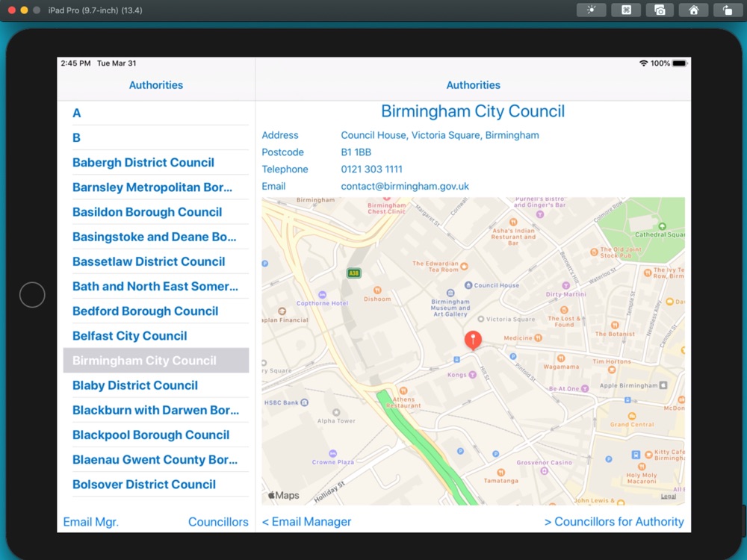Click the keyboard command key icon

pyautogui.click(x=625, y=10)
